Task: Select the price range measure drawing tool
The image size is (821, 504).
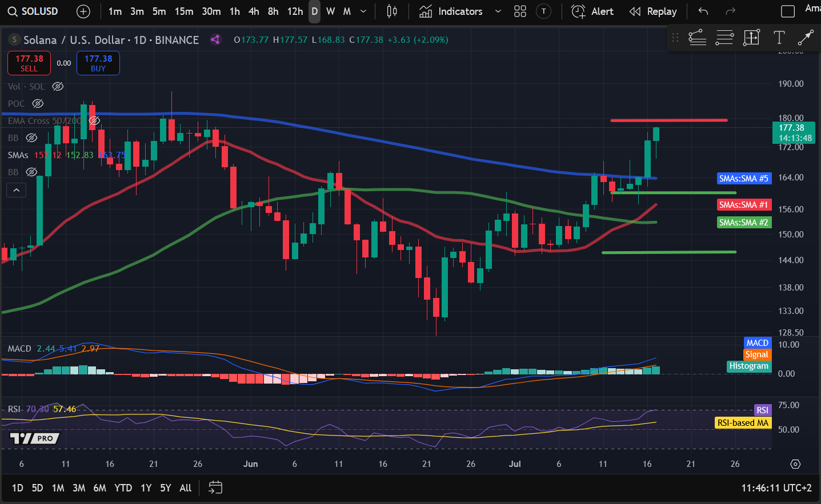Action: [751, 38]
